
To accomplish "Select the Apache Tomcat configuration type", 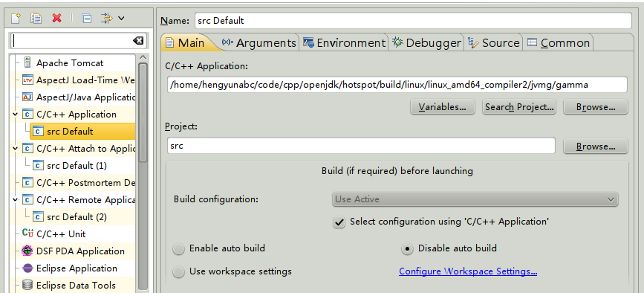I will [x=70, y=63].
